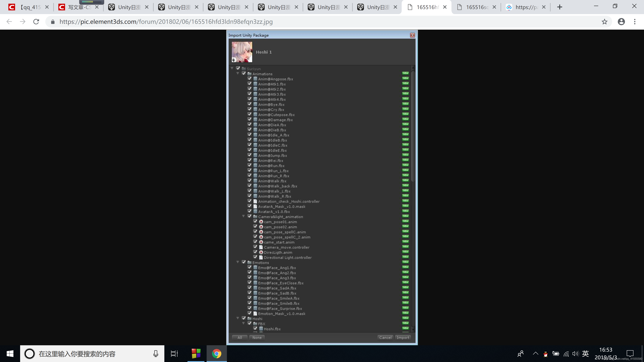Click the Import button
The height and width of the screenshot is (362, 644).
point(403,338)
